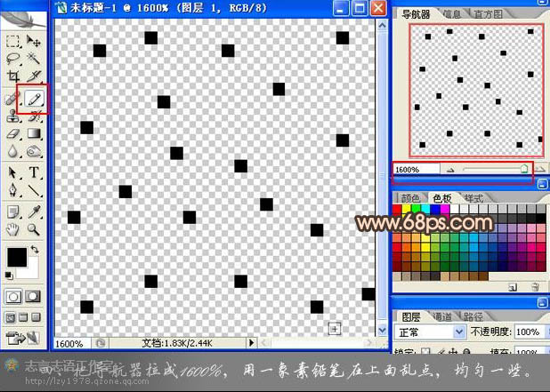Click the navigator zoom out button
The height and width of the screenshot is (392, 550).
tap(450, 170)
